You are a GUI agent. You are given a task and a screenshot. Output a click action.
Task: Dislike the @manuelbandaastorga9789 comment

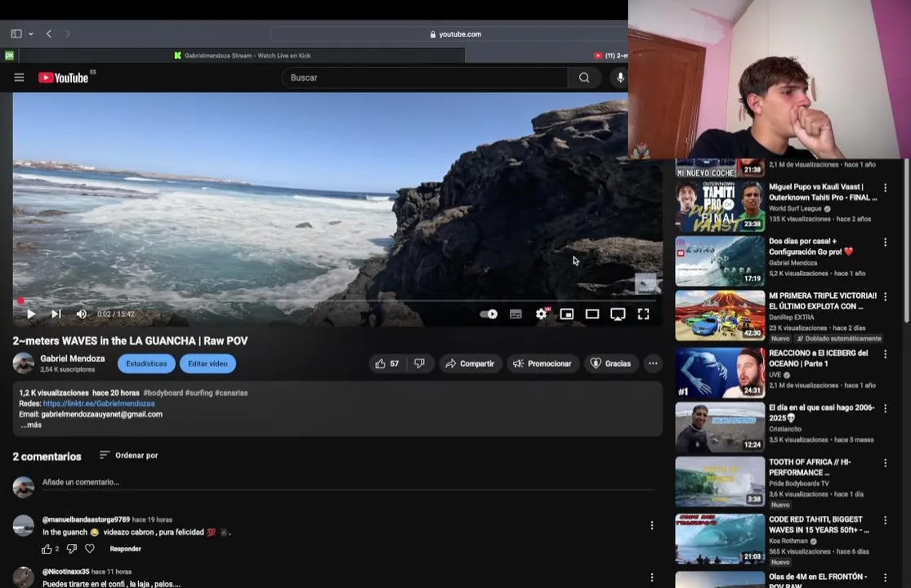point(71,549)
